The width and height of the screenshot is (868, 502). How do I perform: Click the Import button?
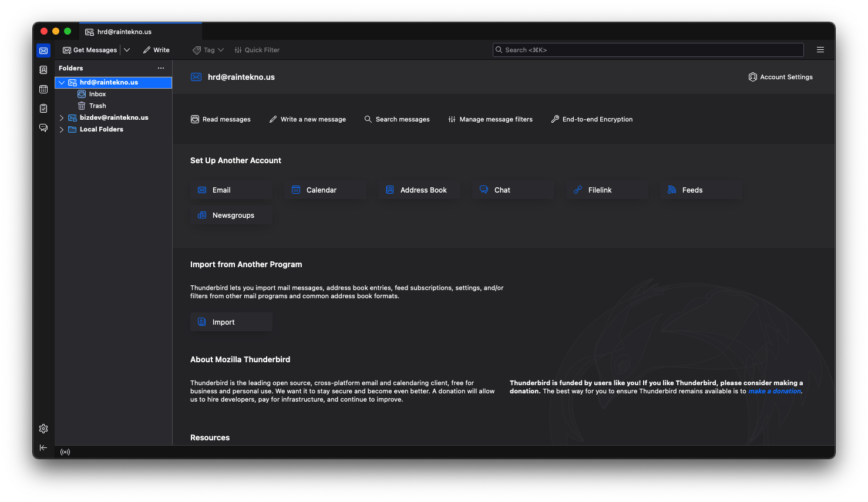tap(231, 322)
